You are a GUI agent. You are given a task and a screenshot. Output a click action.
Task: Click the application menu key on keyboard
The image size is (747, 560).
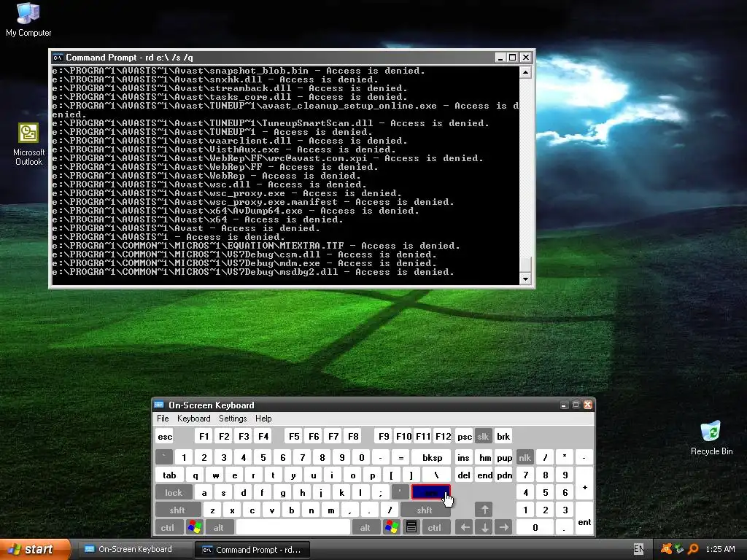coord(411,527)
